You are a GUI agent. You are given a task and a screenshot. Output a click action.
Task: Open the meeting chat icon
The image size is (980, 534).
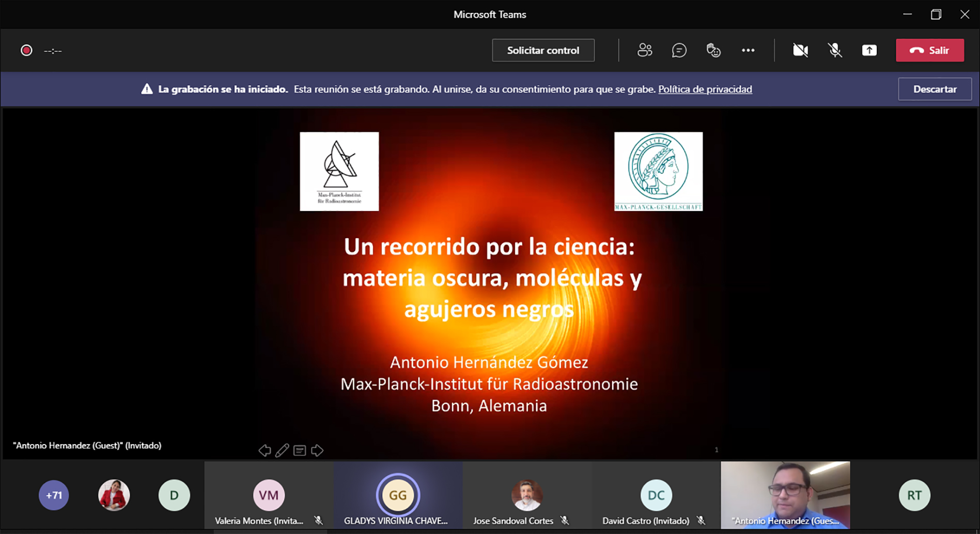pos(679,50)
